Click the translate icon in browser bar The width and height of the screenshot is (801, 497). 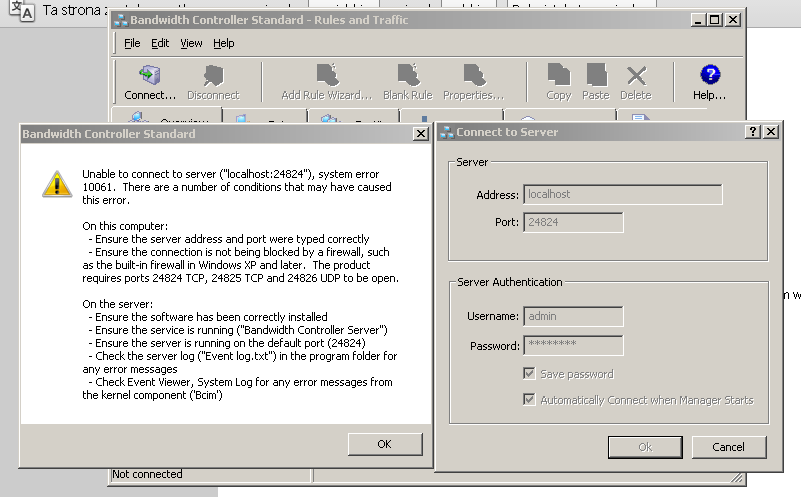[x=22, y=10]
